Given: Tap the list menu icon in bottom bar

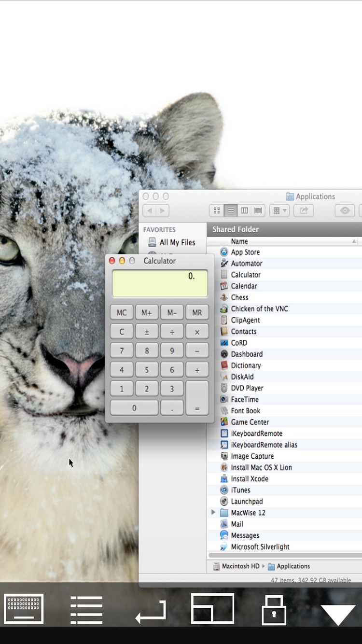Looking at the screenshot, I should pyautogui.click(x=86, y=610).
